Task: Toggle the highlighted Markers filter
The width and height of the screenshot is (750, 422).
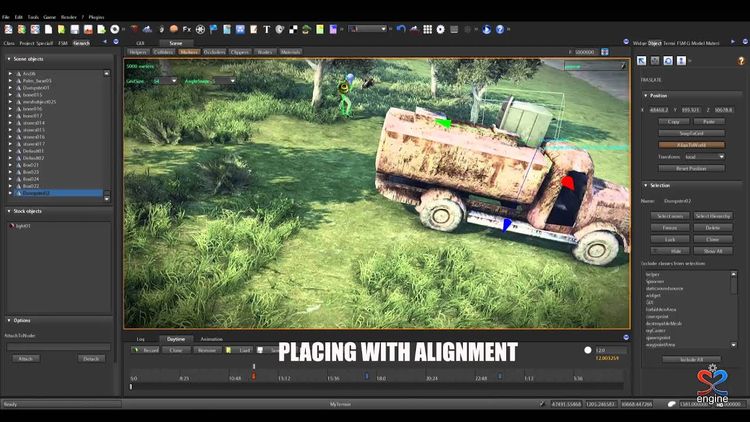Action: [189, 52]
